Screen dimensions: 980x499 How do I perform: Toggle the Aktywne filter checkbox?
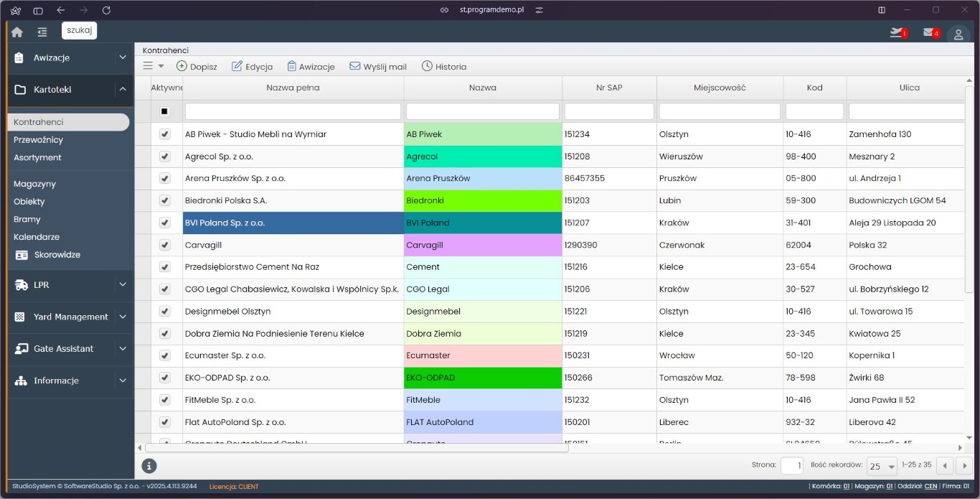164,111
